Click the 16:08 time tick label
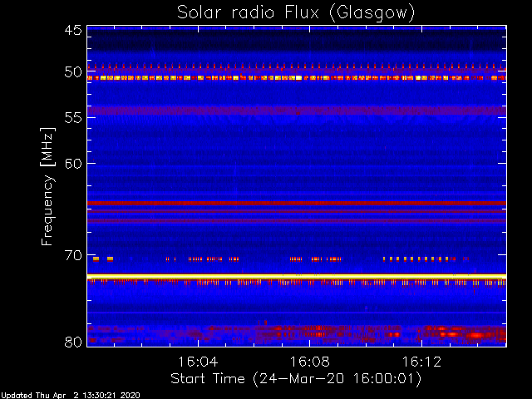 pyautogui.click(x=310, y=362)
